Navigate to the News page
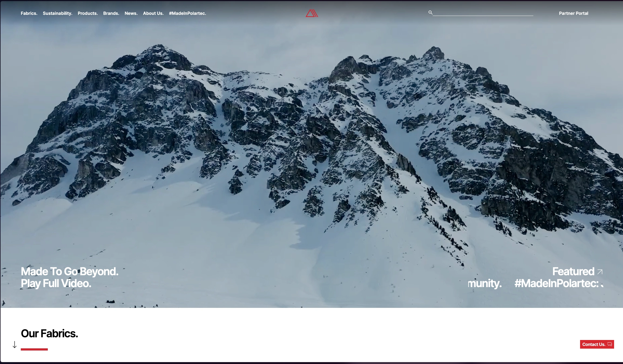This screenshot has height=364, width=623. click(x=131, y=13)
